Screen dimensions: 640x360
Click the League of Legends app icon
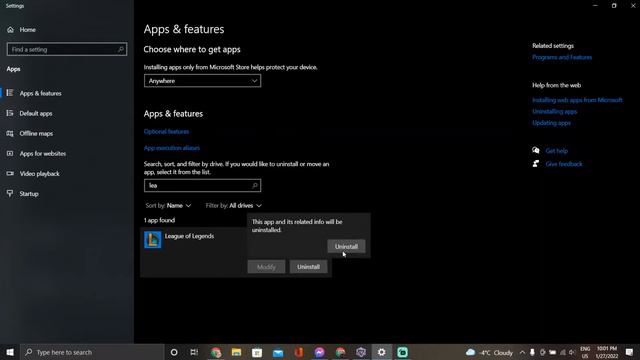[153, 240]
